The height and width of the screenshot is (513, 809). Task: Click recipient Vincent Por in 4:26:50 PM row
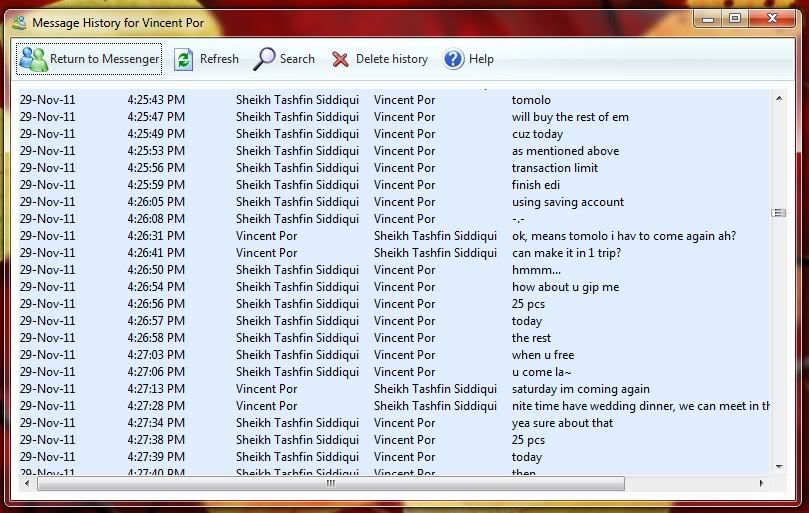pyautogui.click(x=404, y=270)
